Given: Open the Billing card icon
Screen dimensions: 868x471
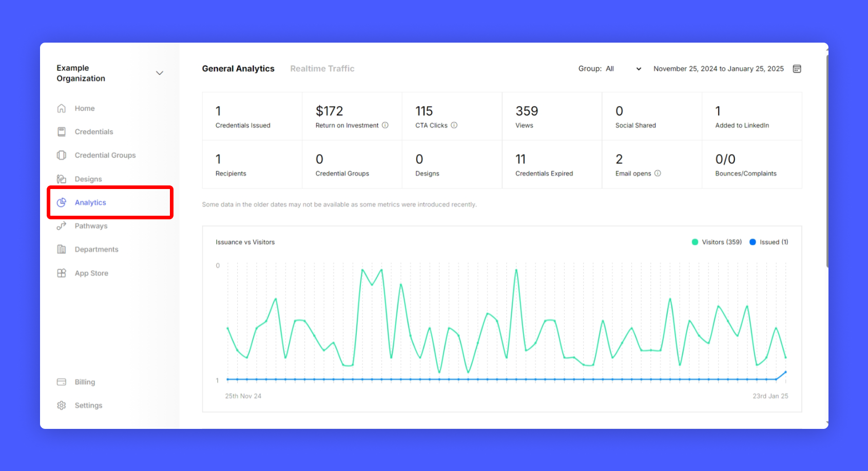Looking at the screenshot, I should point(62,382).
